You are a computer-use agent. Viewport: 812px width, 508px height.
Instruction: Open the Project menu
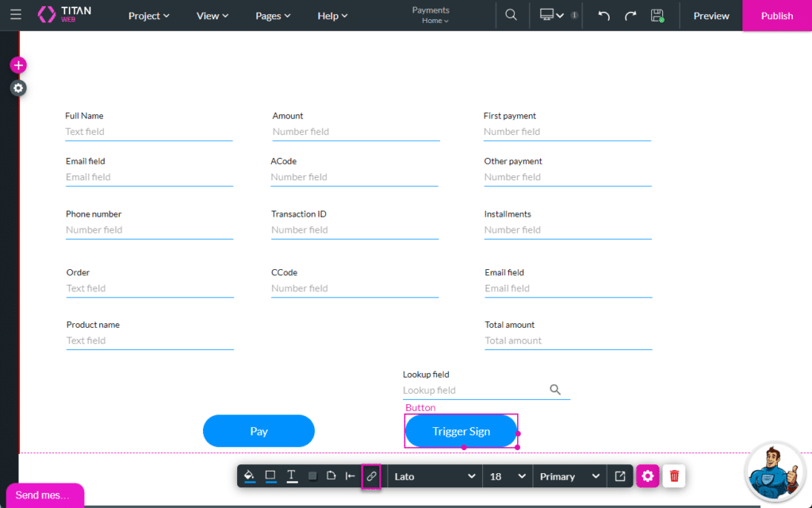point(149,16)
